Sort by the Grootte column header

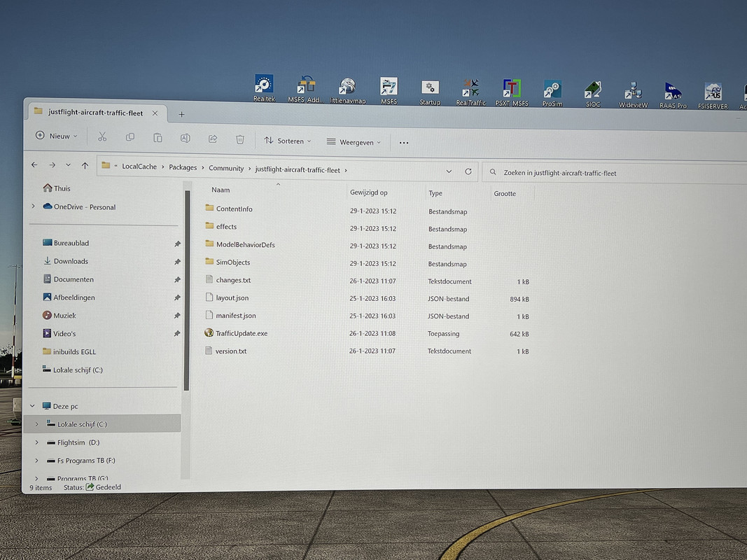point(505,193)
